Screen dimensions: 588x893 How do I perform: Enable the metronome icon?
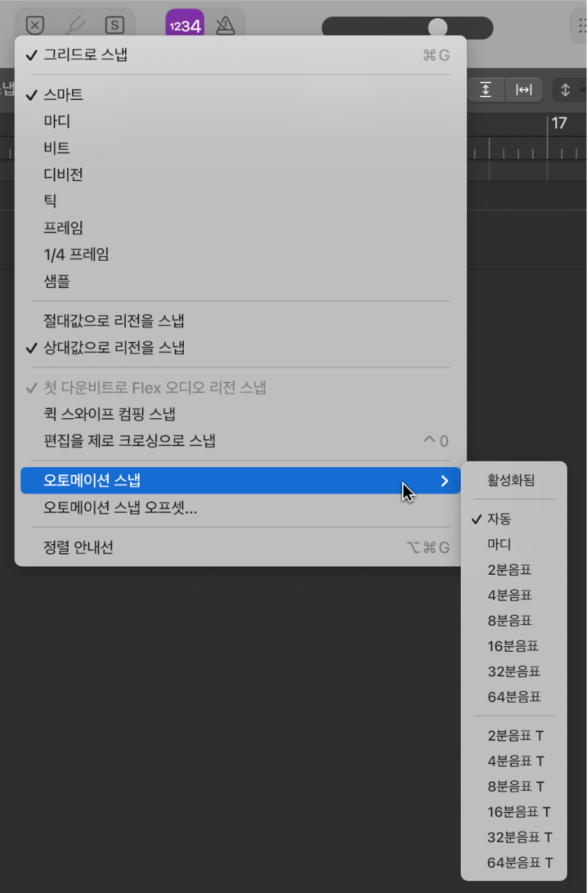coord(224,24)
